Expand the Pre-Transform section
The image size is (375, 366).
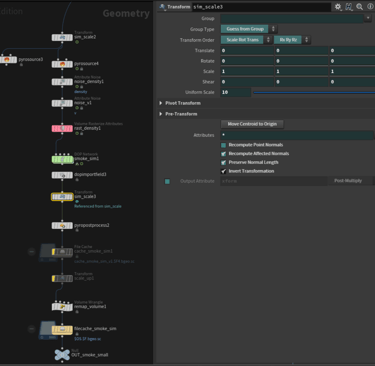161,114
